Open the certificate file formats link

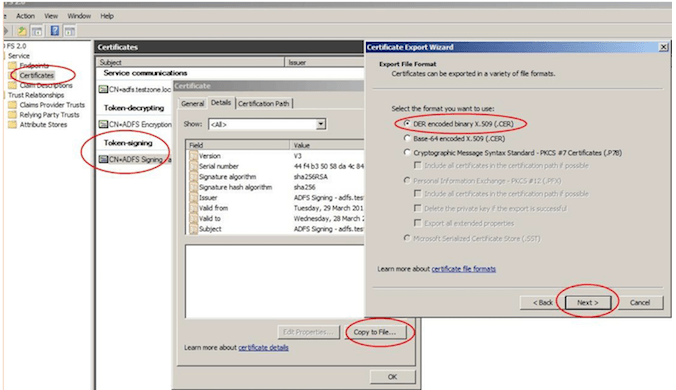pyautogui.click(x=463, y=269)
